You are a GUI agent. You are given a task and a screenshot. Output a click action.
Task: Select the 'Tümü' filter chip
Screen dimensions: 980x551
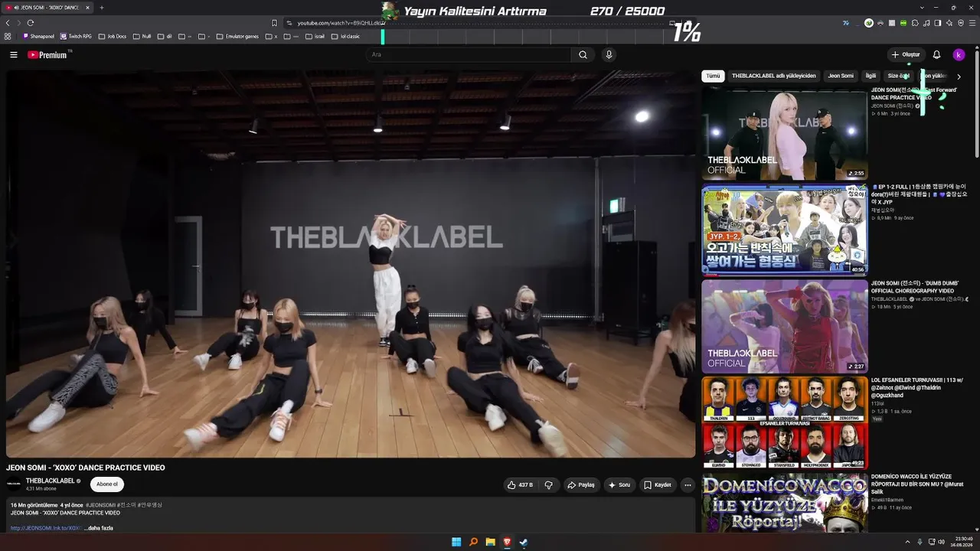point(713,76)
